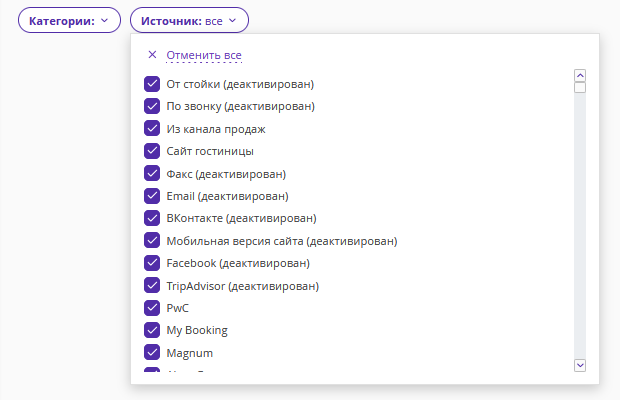Viewport: 620px width, 400px height.
Task: Uncheck От стойки (деактивирован) checkbox
Action: click(153, 84)
